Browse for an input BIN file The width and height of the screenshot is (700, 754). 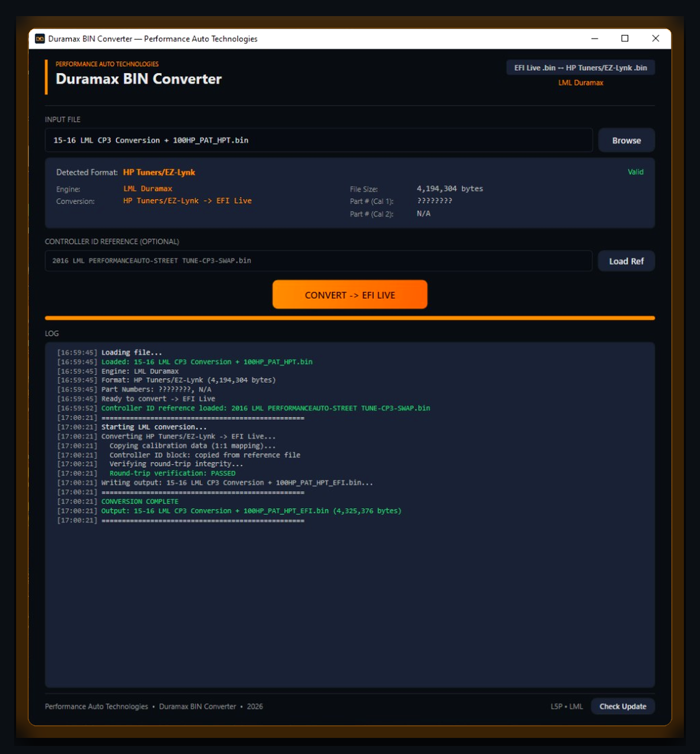click(626, 140)
